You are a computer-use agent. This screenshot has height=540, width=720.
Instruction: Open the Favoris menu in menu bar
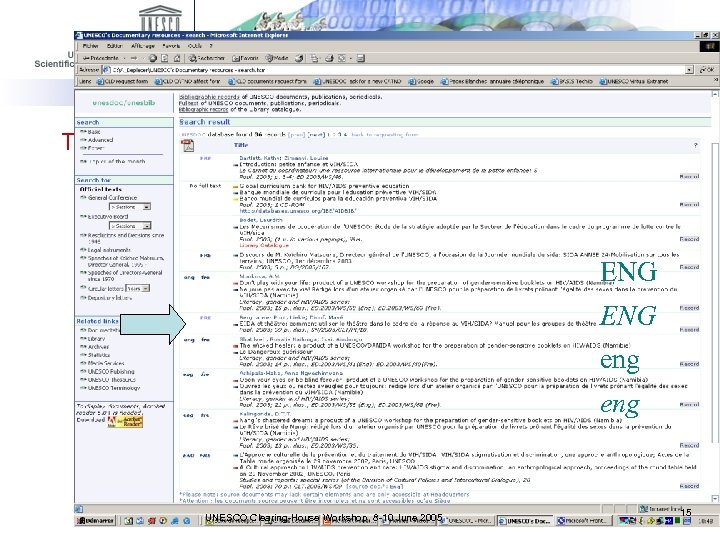(171, 46)
